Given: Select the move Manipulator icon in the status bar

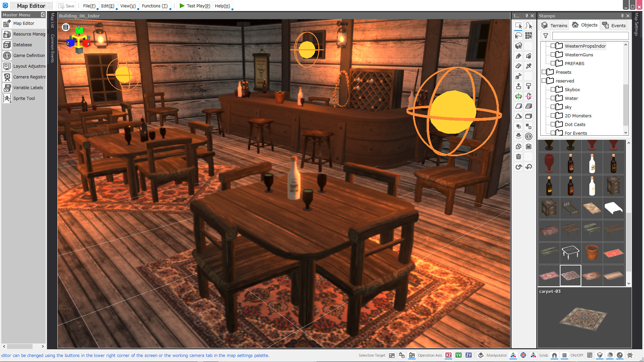Looking at the screenshot, I should (513, 355).
